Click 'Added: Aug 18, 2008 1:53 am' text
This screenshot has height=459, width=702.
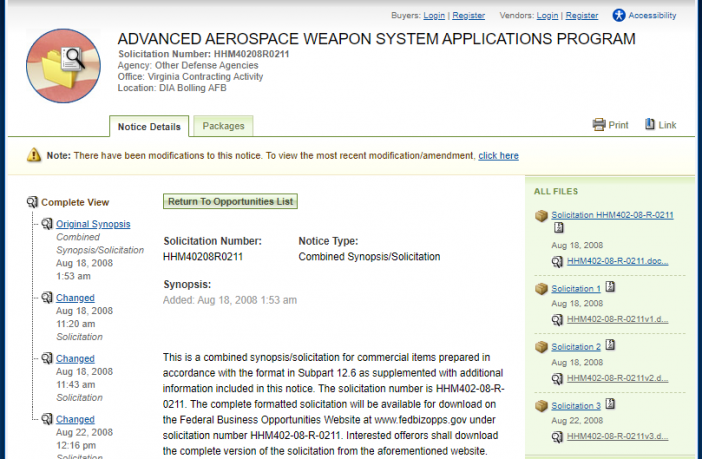tap(230, 300)
